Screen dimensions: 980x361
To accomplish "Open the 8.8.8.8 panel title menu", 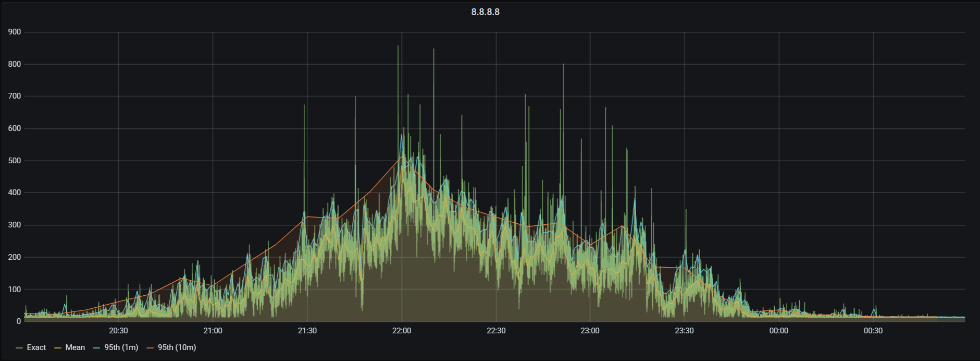I will pos(485,12).
